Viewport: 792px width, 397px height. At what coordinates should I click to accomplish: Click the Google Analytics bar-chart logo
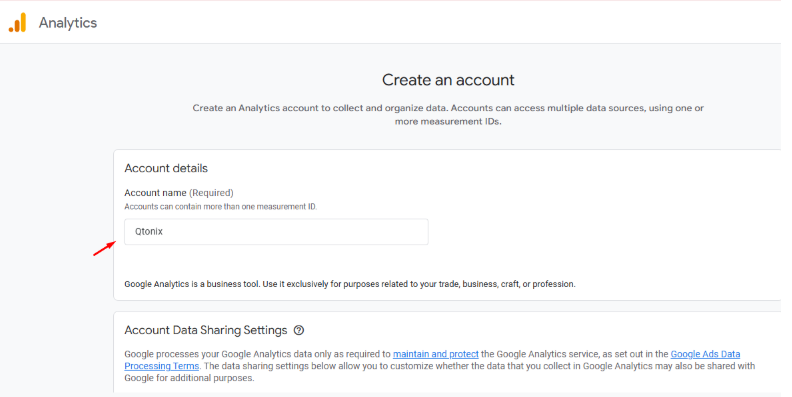(x=17, y=23)
